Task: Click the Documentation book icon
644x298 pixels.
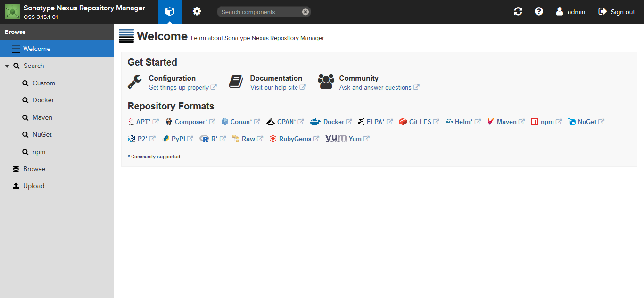Action: [x=236, y=82]
